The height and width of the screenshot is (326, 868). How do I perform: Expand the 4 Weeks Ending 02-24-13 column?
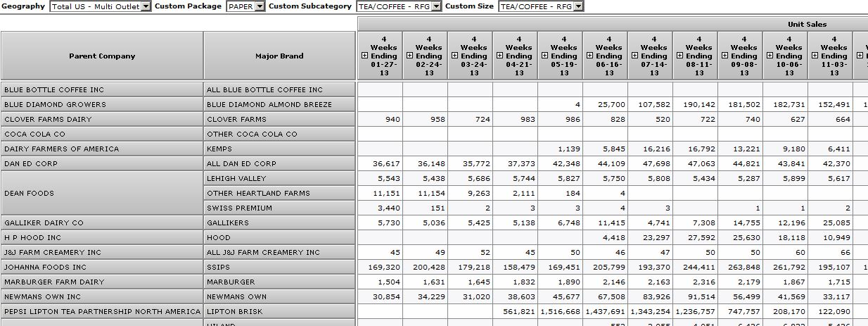(x=409, y=56)
